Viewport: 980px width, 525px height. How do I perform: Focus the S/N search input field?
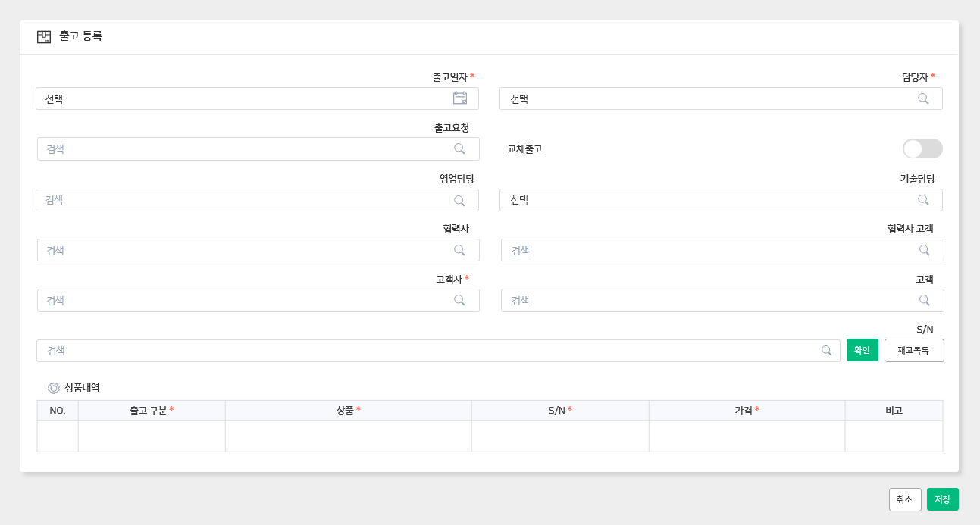click(438, 351)
